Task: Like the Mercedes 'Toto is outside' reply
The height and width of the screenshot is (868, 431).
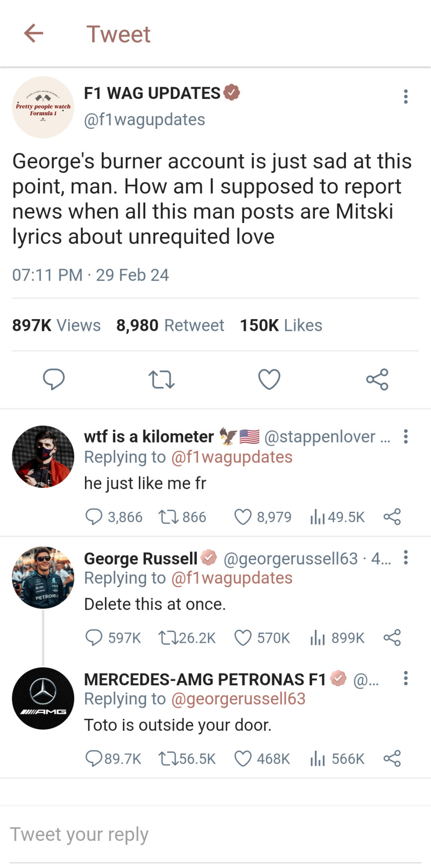Action: point(243,759)
